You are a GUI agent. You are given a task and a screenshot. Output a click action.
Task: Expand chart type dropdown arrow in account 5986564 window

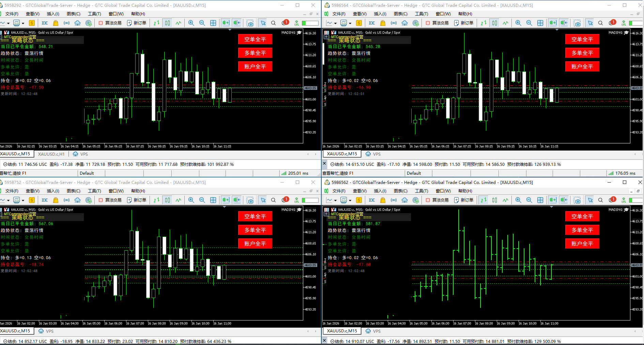[335, 23]
